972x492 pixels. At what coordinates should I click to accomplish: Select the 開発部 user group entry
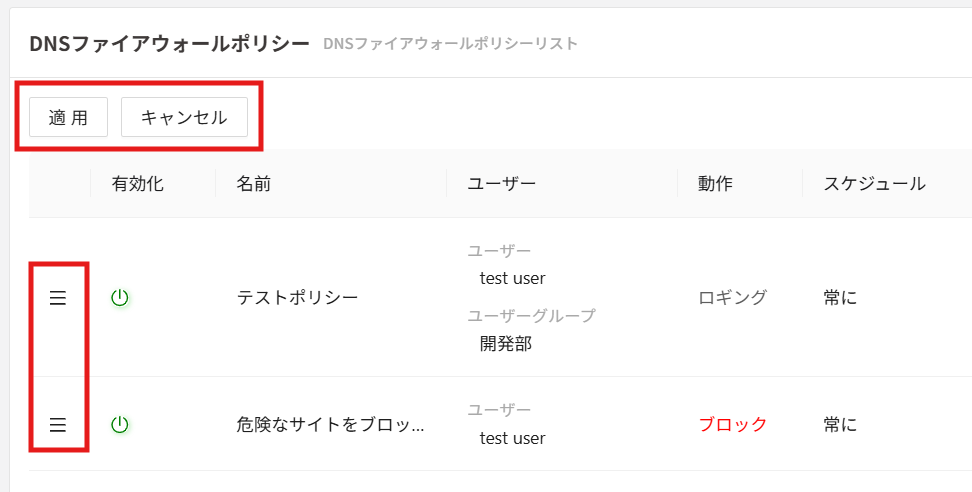[x=506, y=344]
